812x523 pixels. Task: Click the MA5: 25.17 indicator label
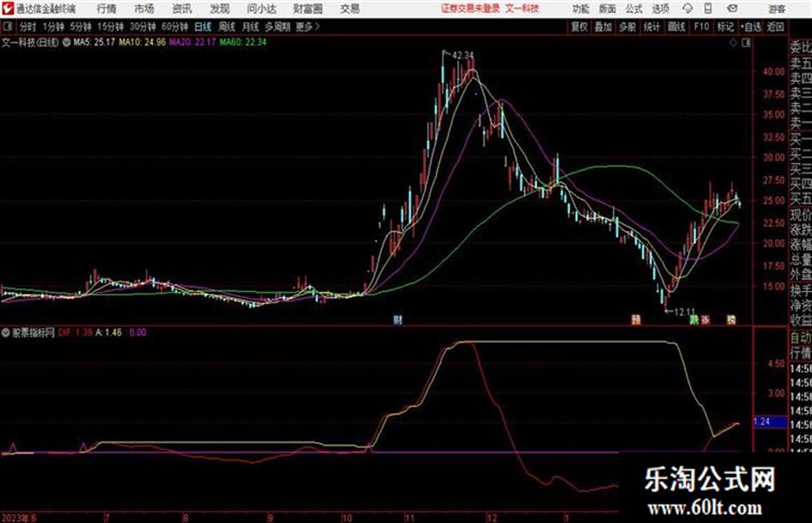[94, 42]
